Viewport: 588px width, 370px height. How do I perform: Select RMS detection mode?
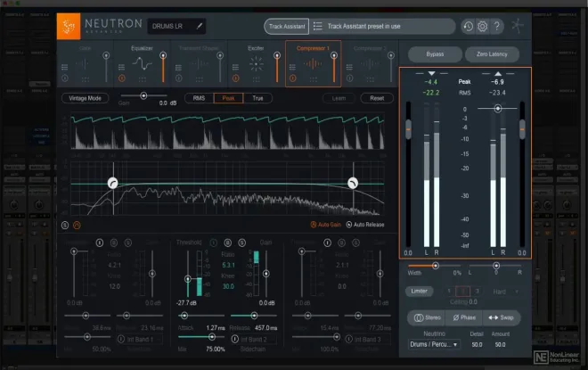200,98
